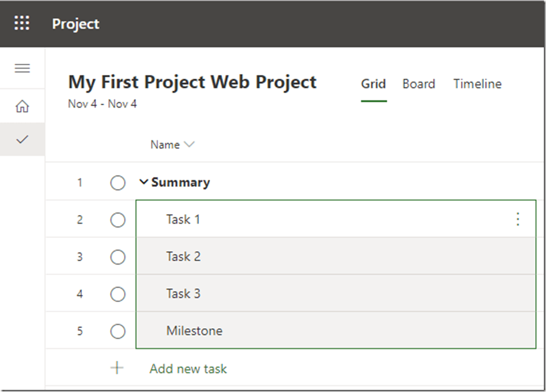Open the three-dot menu on Task 1
546x392 pixels.
tap(518, 219)
